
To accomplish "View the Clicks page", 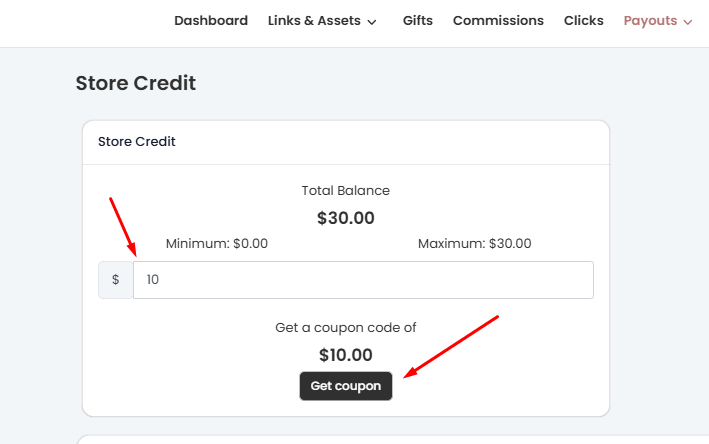I will coord(583,21).
